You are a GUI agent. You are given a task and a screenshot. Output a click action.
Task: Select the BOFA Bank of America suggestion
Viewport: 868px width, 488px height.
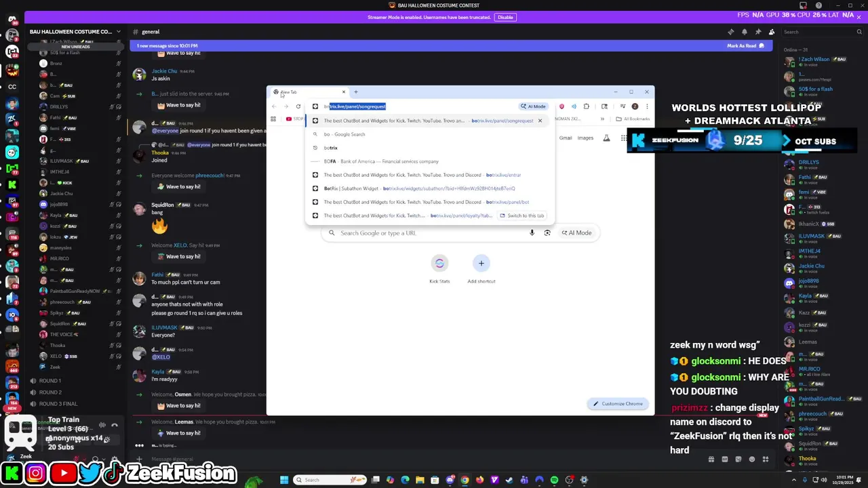431,161
